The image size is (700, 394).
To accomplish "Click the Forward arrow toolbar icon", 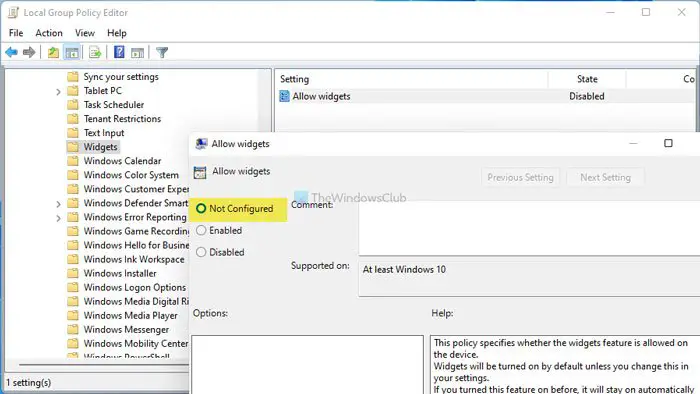I will point(29,53).
